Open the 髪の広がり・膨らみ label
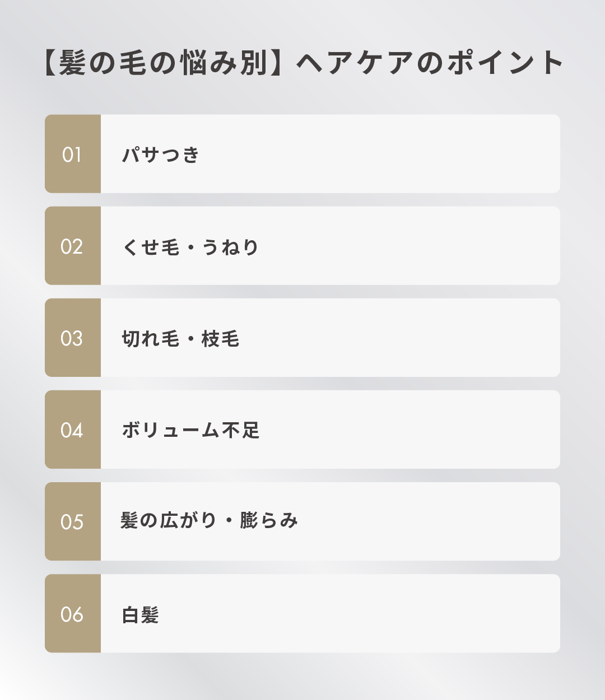Screen dimensions: 605x700 [x=209, y=521]
